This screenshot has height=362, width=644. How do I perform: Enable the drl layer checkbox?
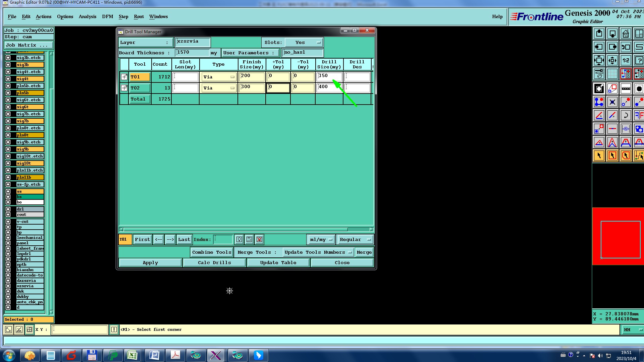point(8,209)
